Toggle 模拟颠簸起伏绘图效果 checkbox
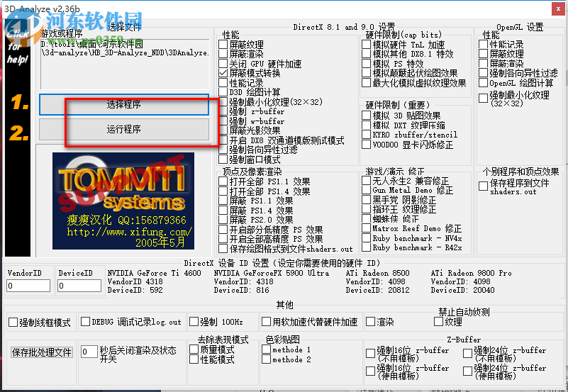 tap(366, 73)
